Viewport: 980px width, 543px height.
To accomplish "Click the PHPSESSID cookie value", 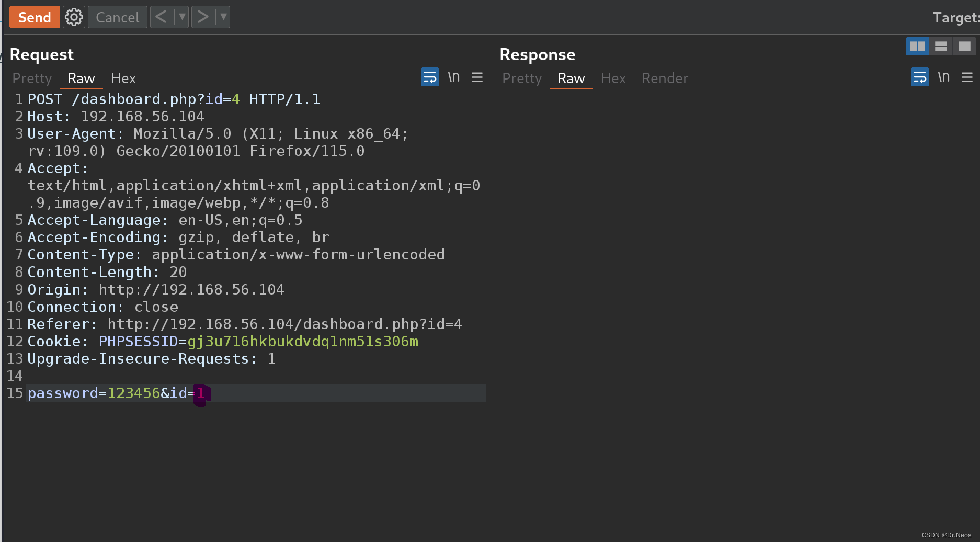I will coord(303,341).
